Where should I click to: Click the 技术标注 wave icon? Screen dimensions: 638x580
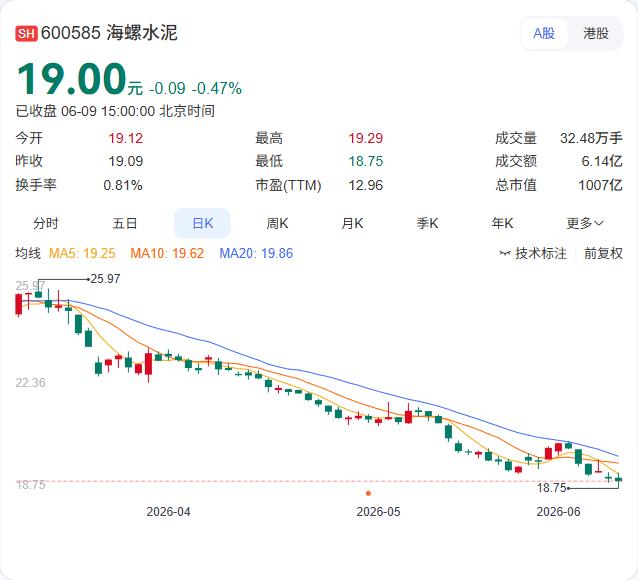tap(505, 254)
